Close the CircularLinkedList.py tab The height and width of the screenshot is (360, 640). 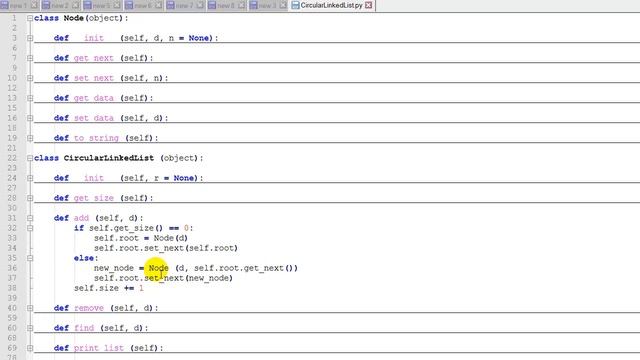(369, 6)
